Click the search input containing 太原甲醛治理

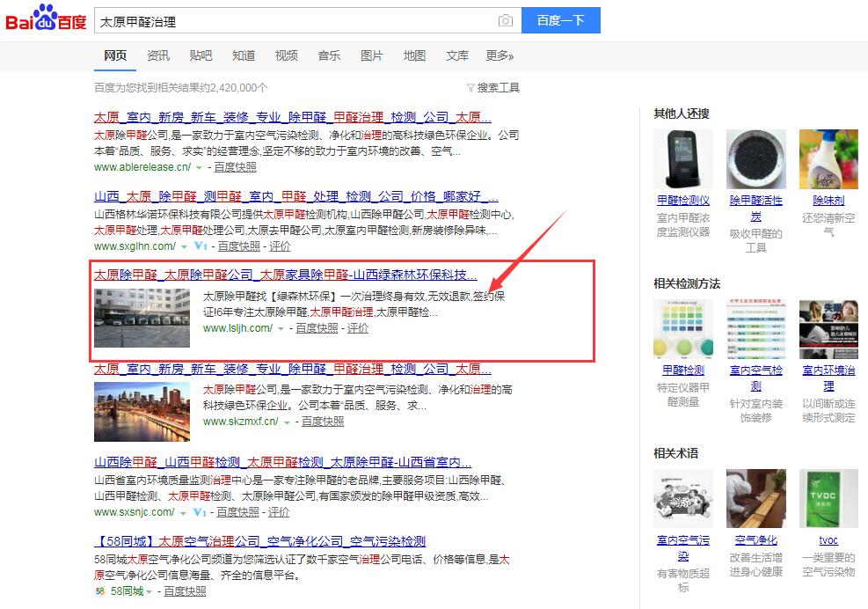[295, 21]
